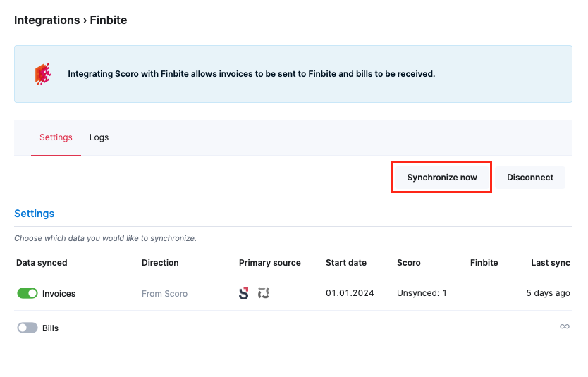Image resolution: width=588 pixels, height=377 pixels.
Task: Click the Invoices row label
Action: [59, 293]
